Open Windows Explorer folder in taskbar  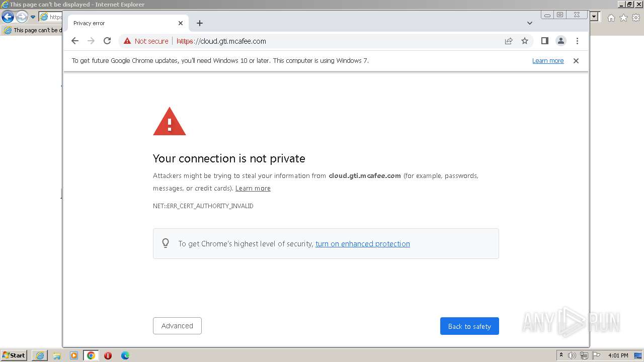[57, 355]
